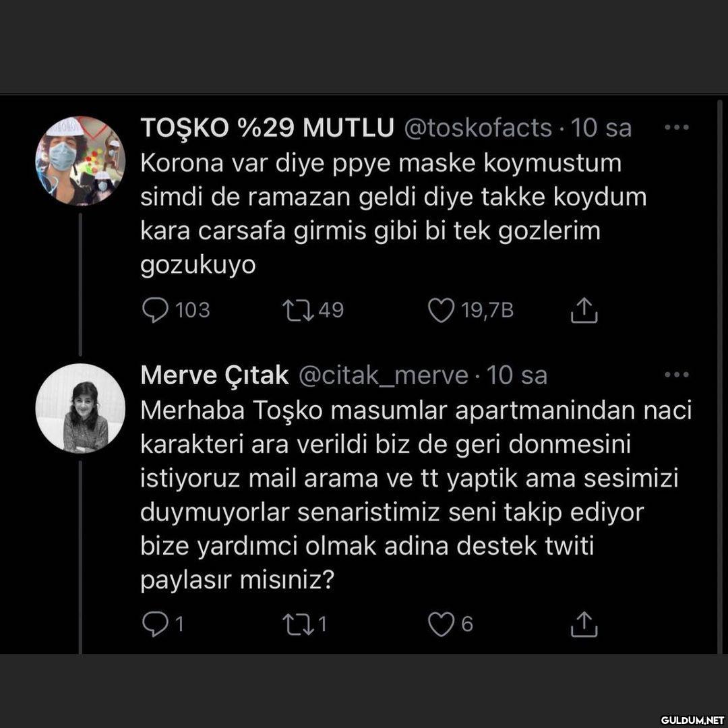Like Merve Çıtak's tweet with 6 likes

click(x=442, y=624)
